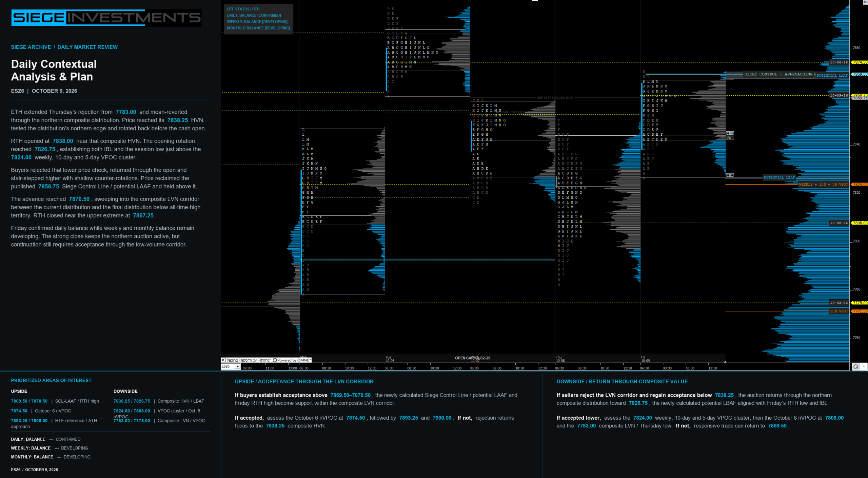The height and width of the screenshot is (478, 868).
Task: Click the 10-08-26 date tag
Action: [839, 223]
